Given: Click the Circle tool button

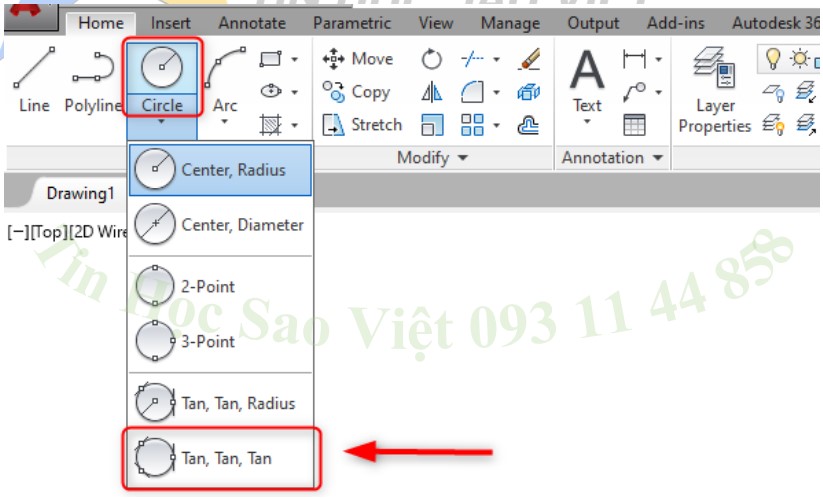Looking at the screenshot, I should point(162,77).
